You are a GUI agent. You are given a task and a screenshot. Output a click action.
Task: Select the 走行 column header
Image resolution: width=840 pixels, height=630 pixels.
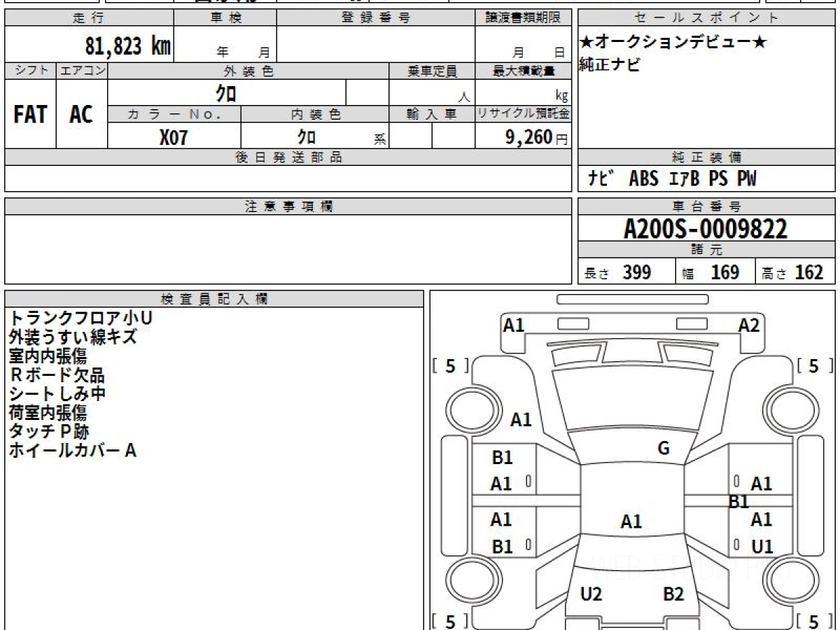click(89, 18)
